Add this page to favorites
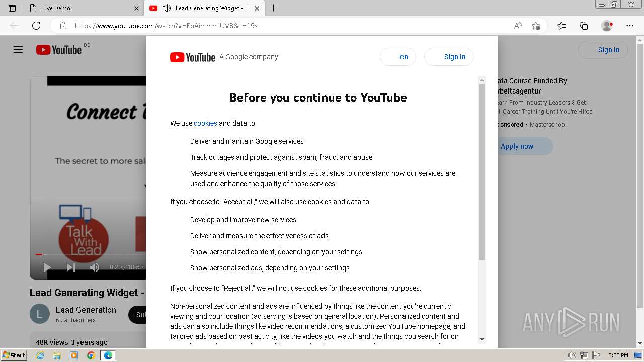 (x=536, y=26)
